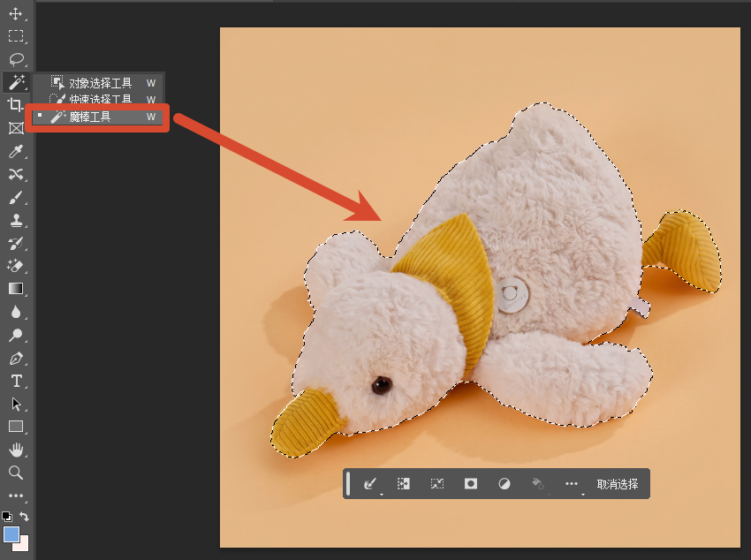
Task: Select the Lasso tool
Action: (16, 59)
